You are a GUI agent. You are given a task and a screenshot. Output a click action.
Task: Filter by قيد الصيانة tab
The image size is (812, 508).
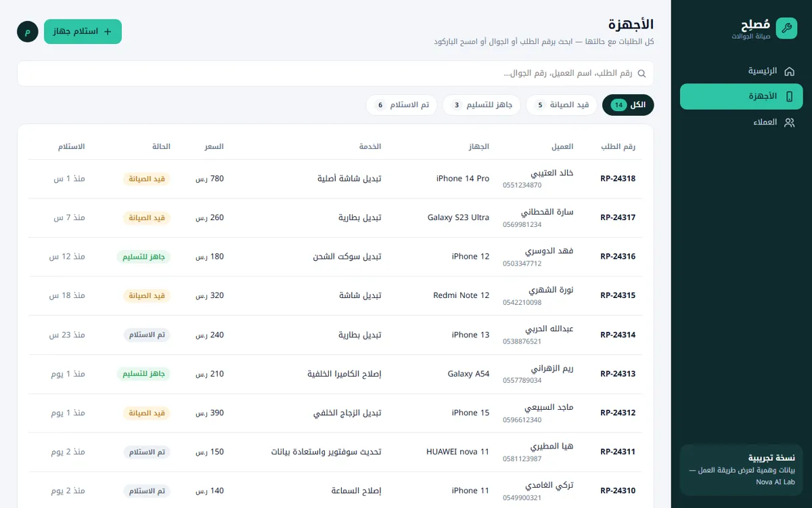(x=562, y=105)
